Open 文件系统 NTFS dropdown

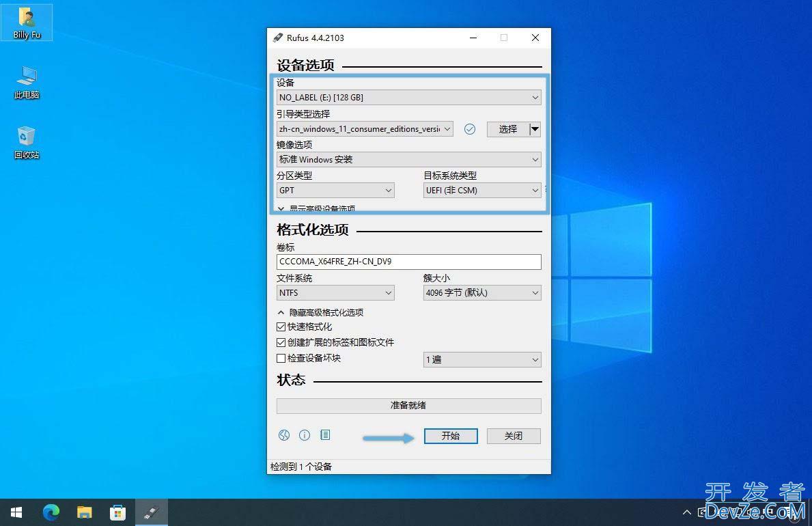pyautogui.click(x=335, y=293)
